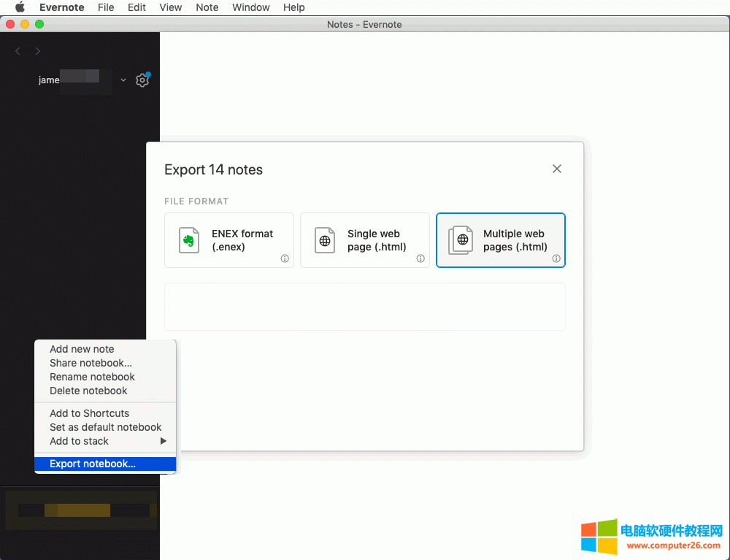
Task: Click the settings gear icon in sidebar
Action: (142, 80)
